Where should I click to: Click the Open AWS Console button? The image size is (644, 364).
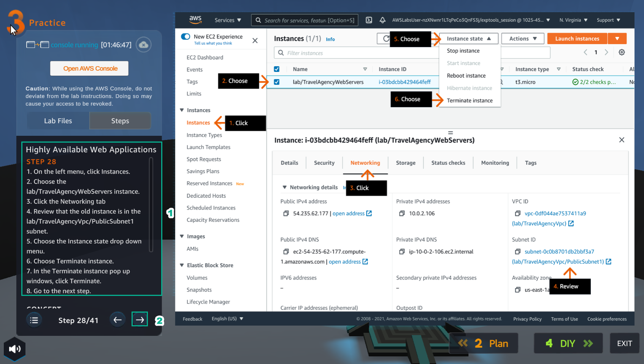89,68
